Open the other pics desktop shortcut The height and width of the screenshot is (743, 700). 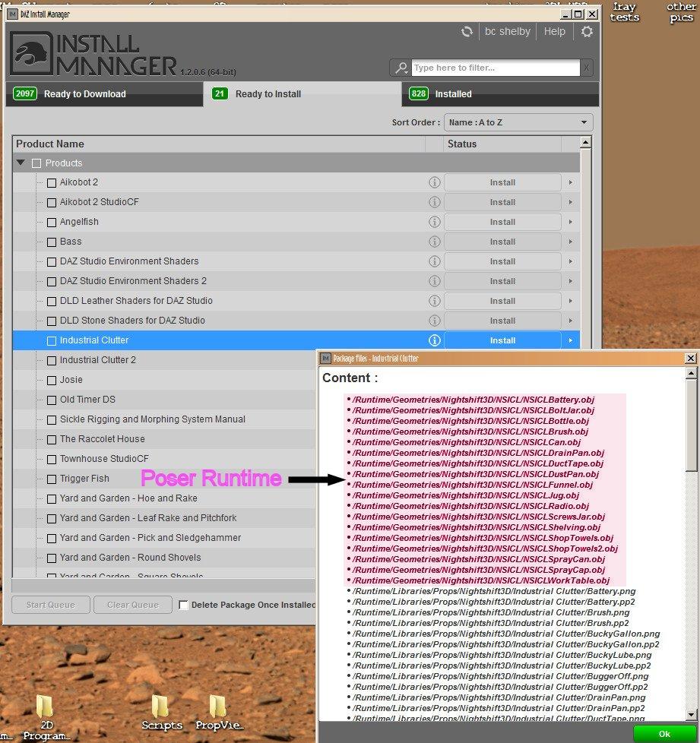tap(681, 12)
